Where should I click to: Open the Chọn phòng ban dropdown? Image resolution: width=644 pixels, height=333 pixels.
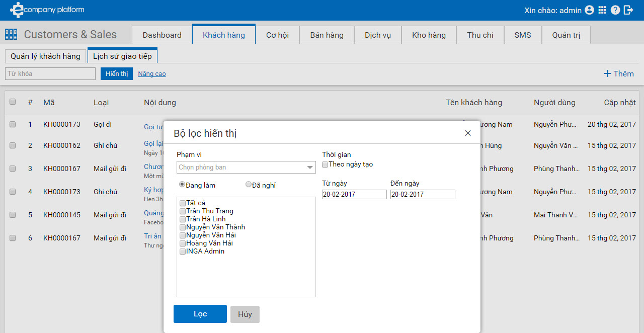pos(246,167)
